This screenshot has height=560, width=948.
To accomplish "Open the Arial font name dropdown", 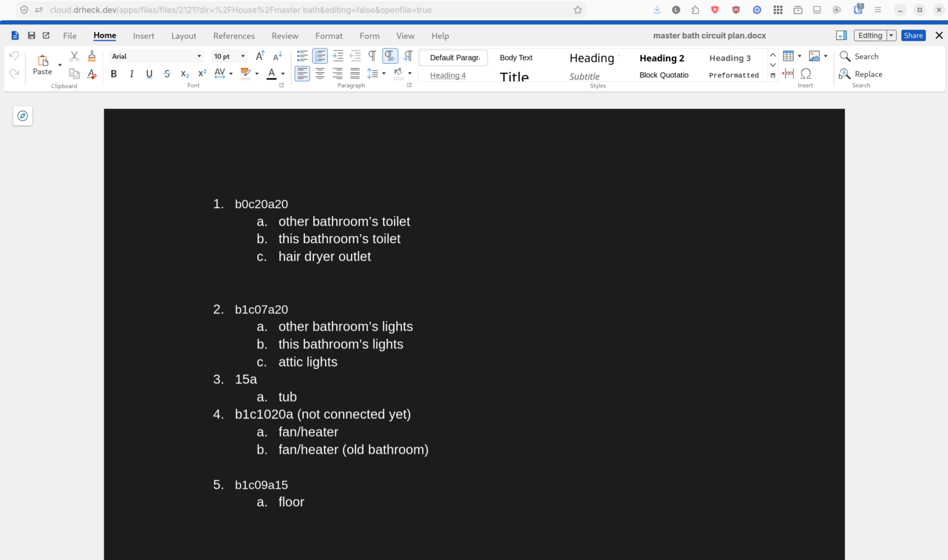I will coord(199,56).
